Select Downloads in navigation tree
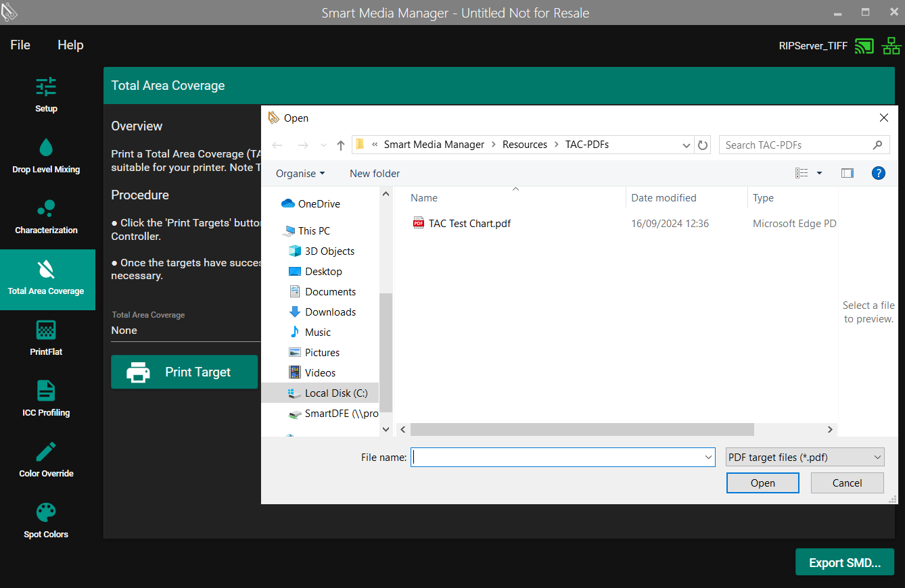Viewport: 905px width, 588px height. [323, 312]
